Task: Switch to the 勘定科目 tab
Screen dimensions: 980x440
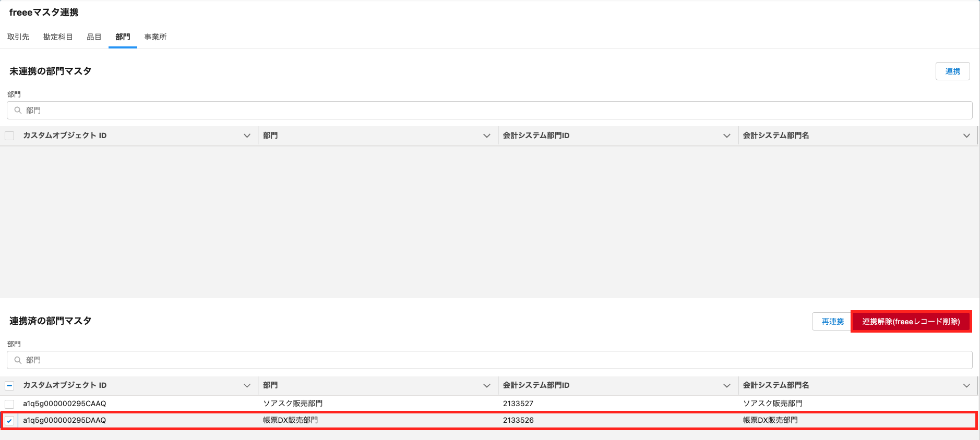Action: tap(58, 37)
